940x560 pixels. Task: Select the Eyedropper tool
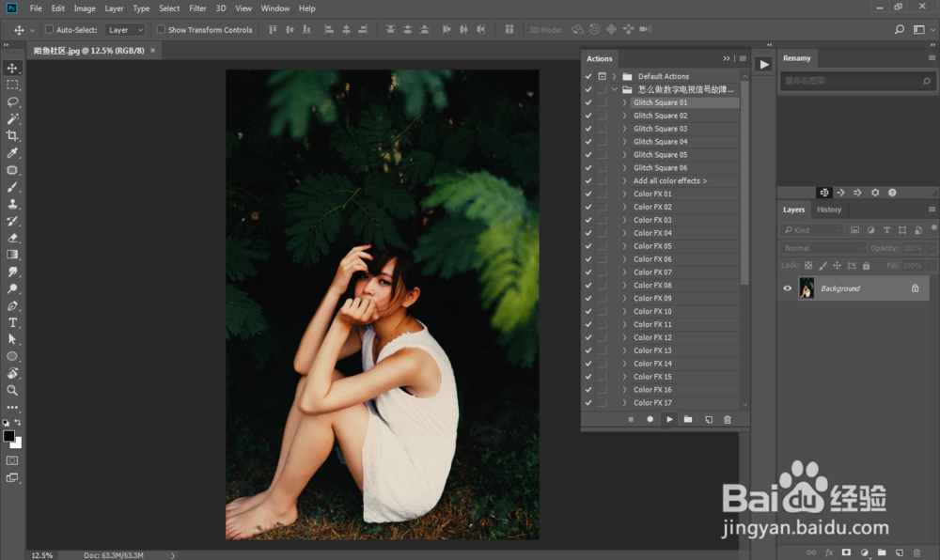pos(12,153)
